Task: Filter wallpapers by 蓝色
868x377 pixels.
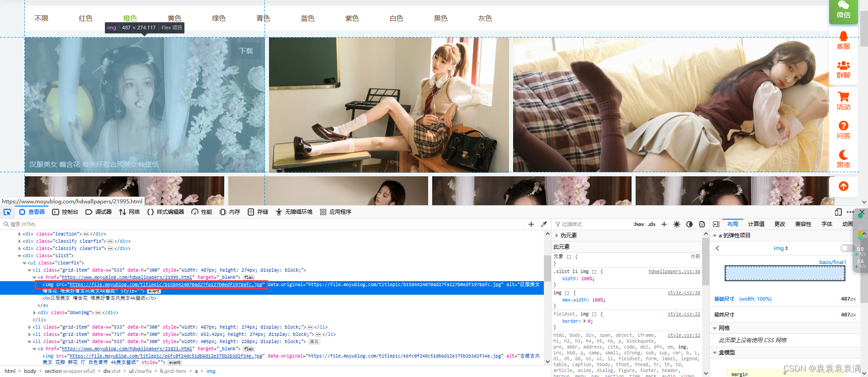Action: click(x=307, y=19)
